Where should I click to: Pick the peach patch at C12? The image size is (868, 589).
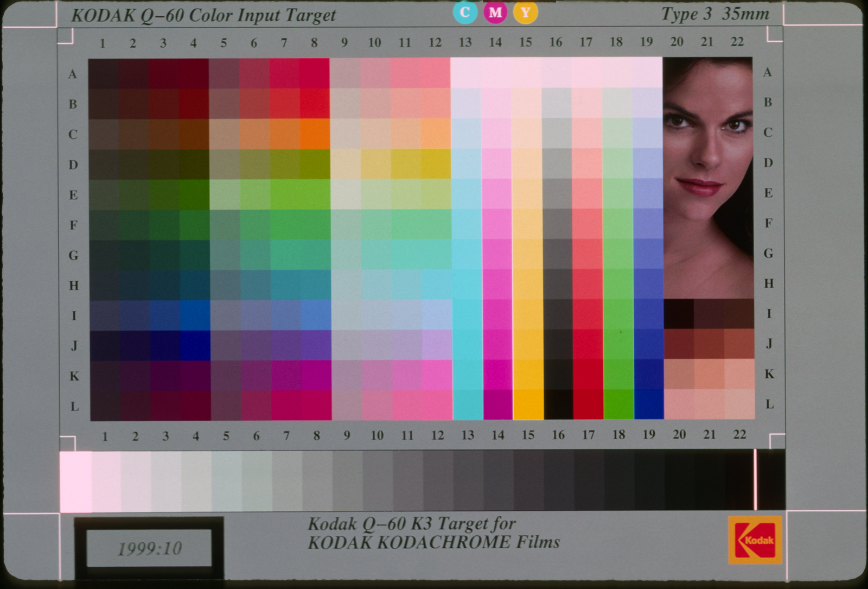436,134
